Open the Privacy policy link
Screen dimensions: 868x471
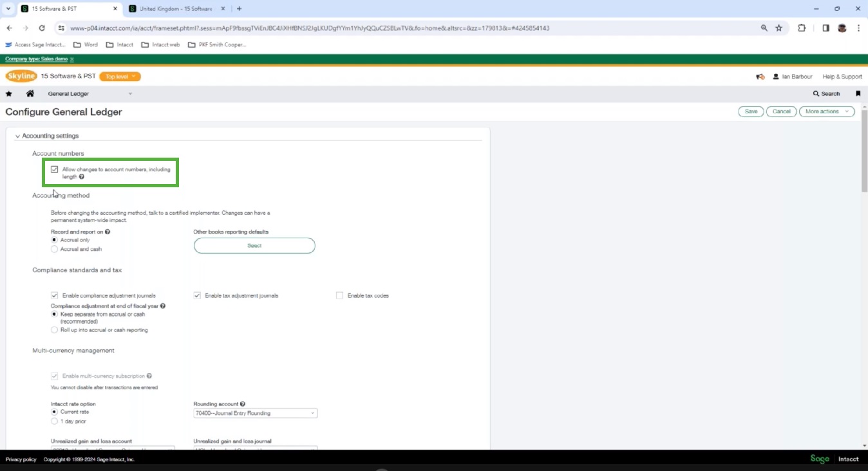click(21, 459)
